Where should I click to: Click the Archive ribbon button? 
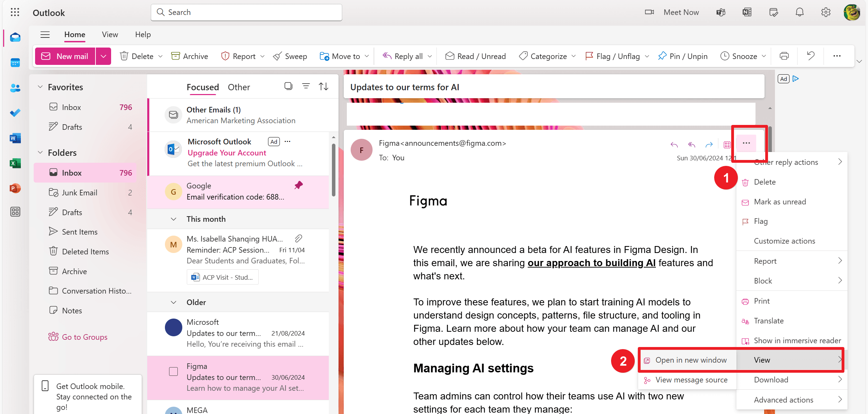click(x=190, y=56)
